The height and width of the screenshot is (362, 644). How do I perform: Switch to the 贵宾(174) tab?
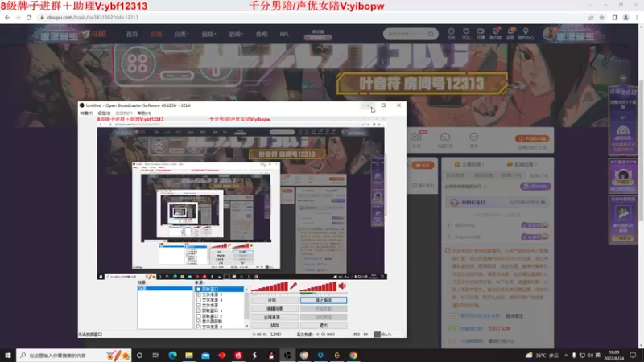pyautogui.click(x=511, y=175)
